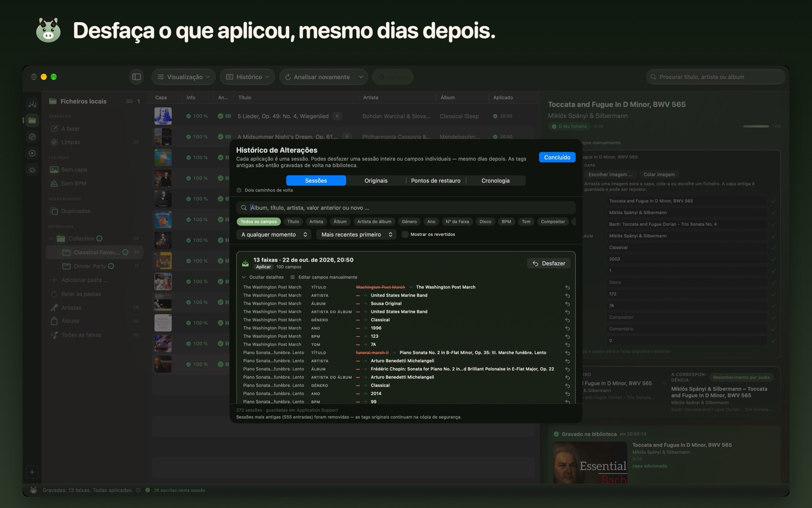
Task: Switch to the Originais tab
Action: click(x=376, y=181)
